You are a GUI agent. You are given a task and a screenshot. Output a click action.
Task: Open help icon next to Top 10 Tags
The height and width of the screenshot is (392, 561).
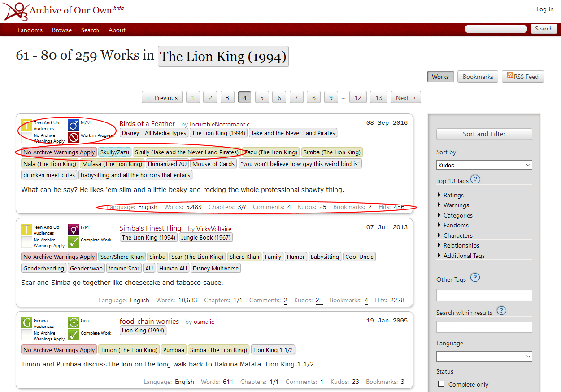pyautogui.click(x=475, y=180)
